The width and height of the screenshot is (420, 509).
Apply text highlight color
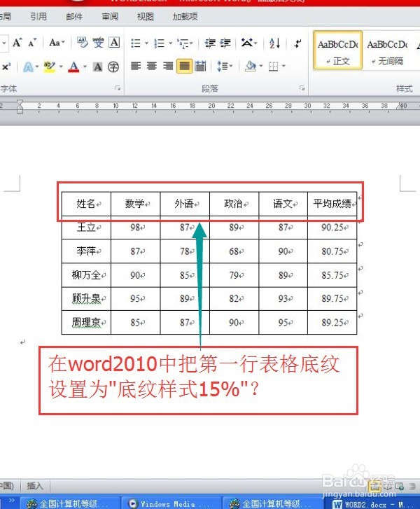49,67
